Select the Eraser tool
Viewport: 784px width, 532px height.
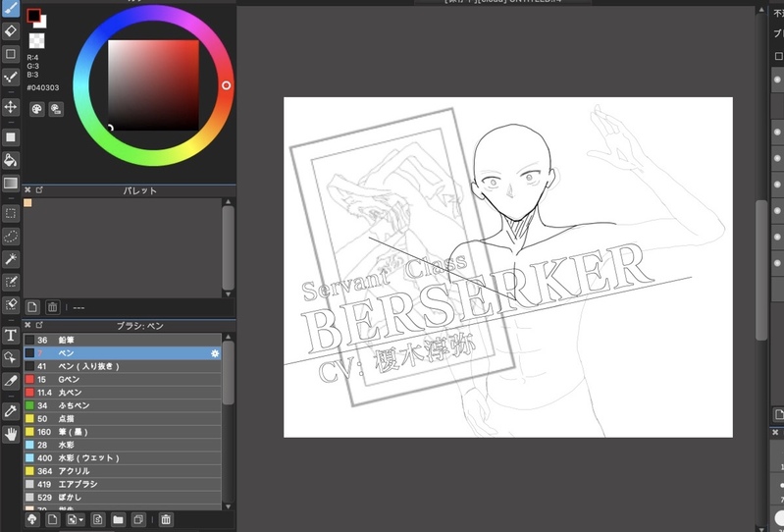click(x=11, y=31)
